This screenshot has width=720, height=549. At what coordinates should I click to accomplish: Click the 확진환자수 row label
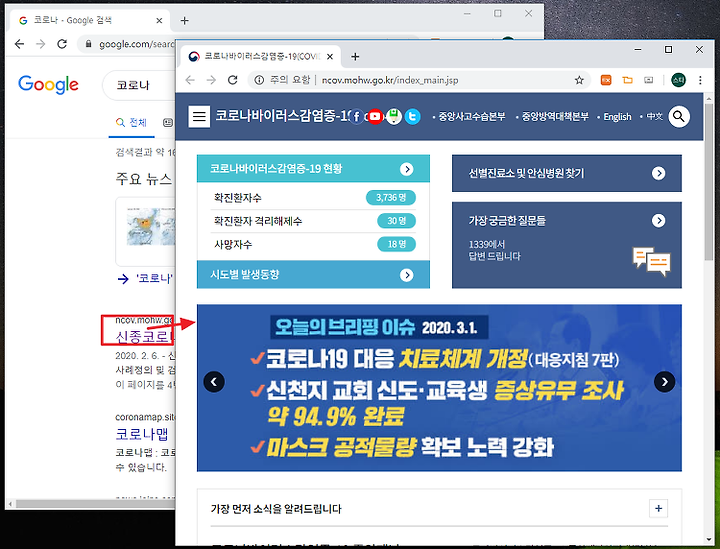238,198
